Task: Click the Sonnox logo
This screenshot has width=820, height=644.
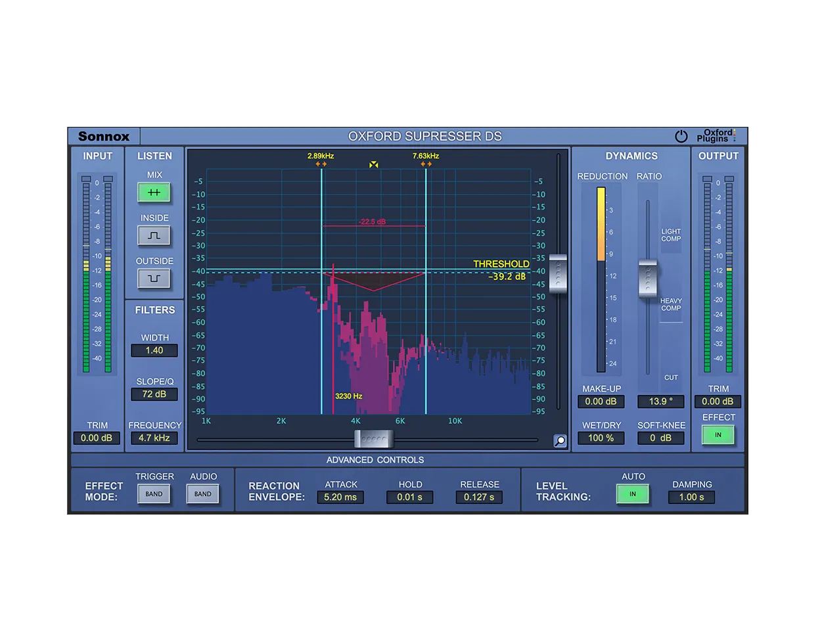Action: click(104, 137)
